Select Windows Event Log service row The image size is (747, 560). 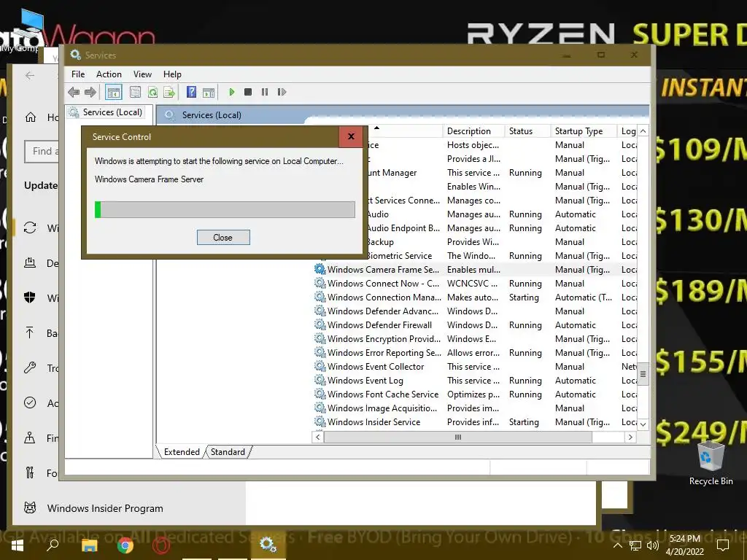pyautogui.click(x=476, y=380)
